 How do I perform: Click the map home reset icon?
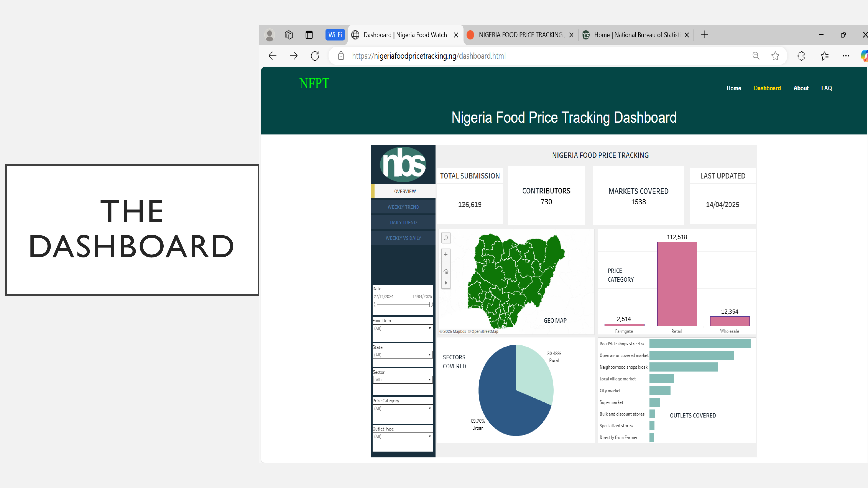[446, 272]
